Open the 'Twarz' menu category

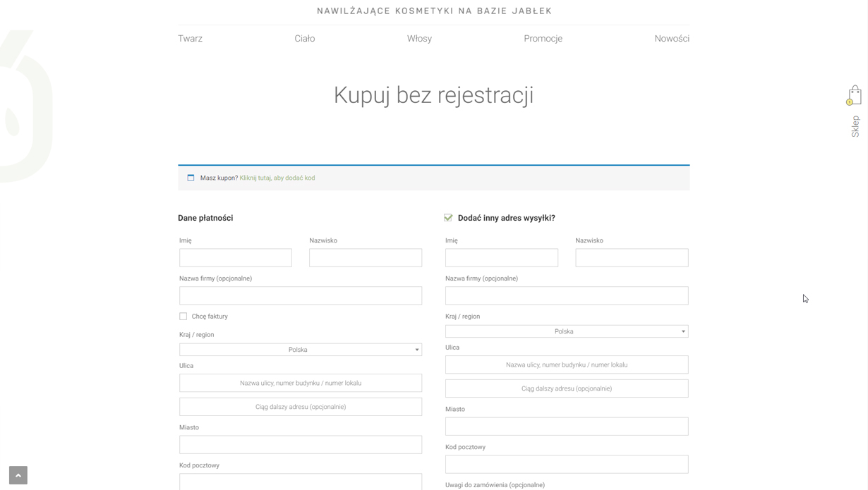coord(190,39)
